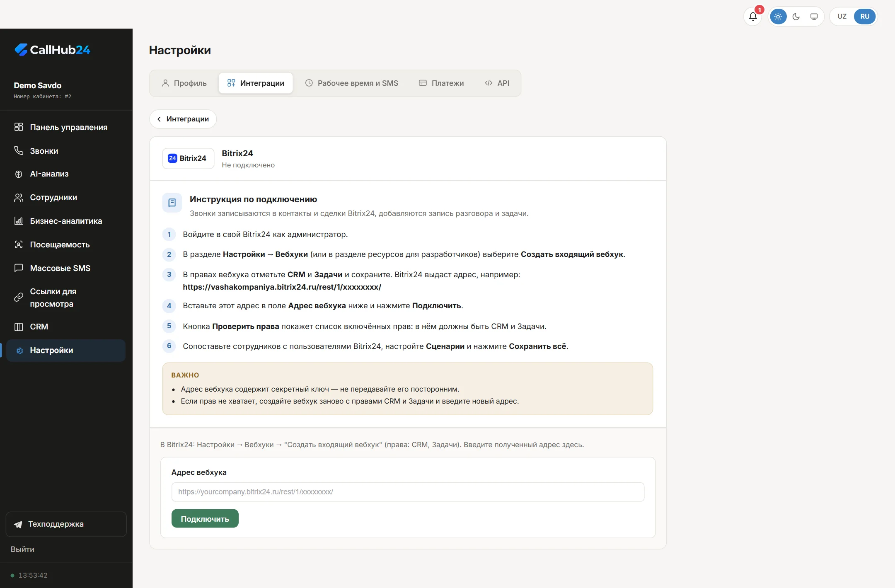Open Звонки section
The height and width of the screenshot is (588, 895).
tap(66, 151)
